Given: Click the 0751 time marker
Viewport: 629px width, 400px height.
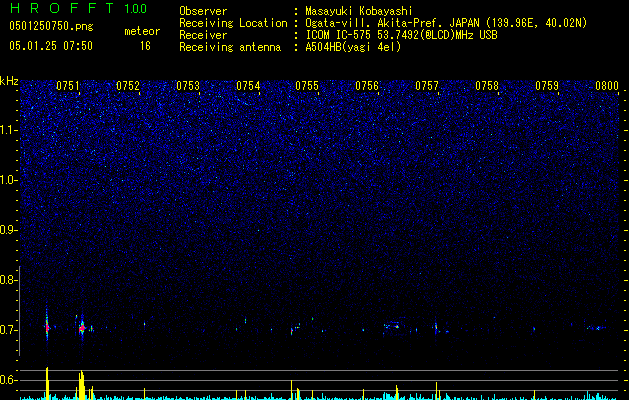Looking at the screenshot, I should 68,86.
